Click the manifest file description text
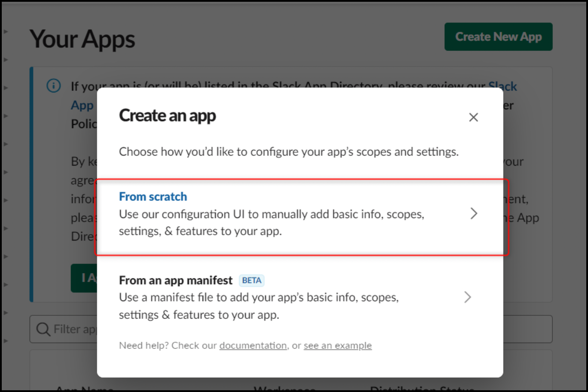 pyautogui.click(x=259, y=306)
